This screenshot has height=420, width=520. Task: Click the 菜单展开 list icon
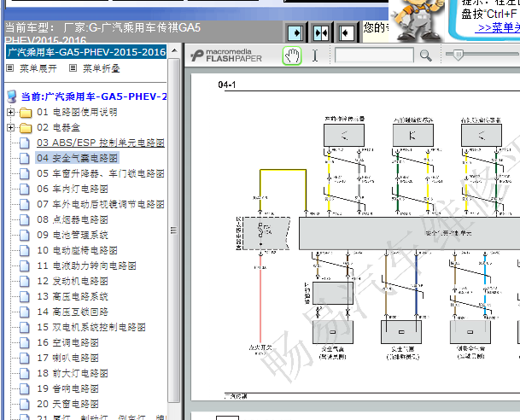coord(10,68)
